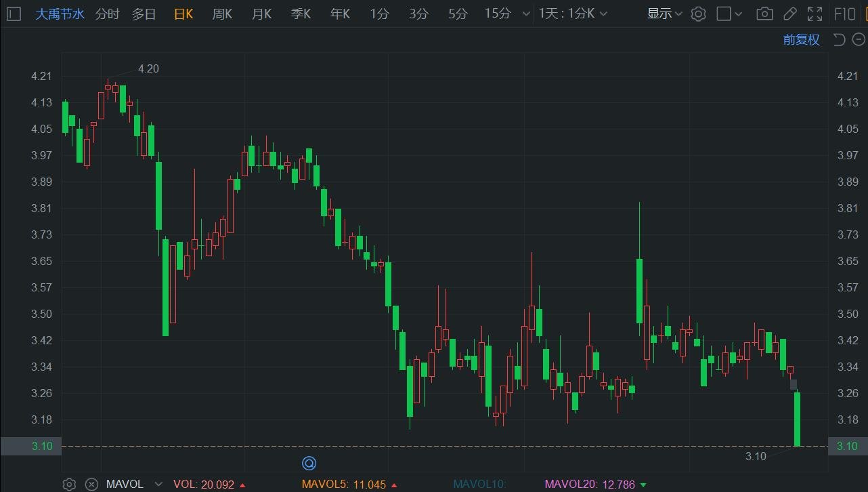This screenshot has width=868, height=492.
Task: Click the 大禹节水 stock name
Action: click(60, 14)
